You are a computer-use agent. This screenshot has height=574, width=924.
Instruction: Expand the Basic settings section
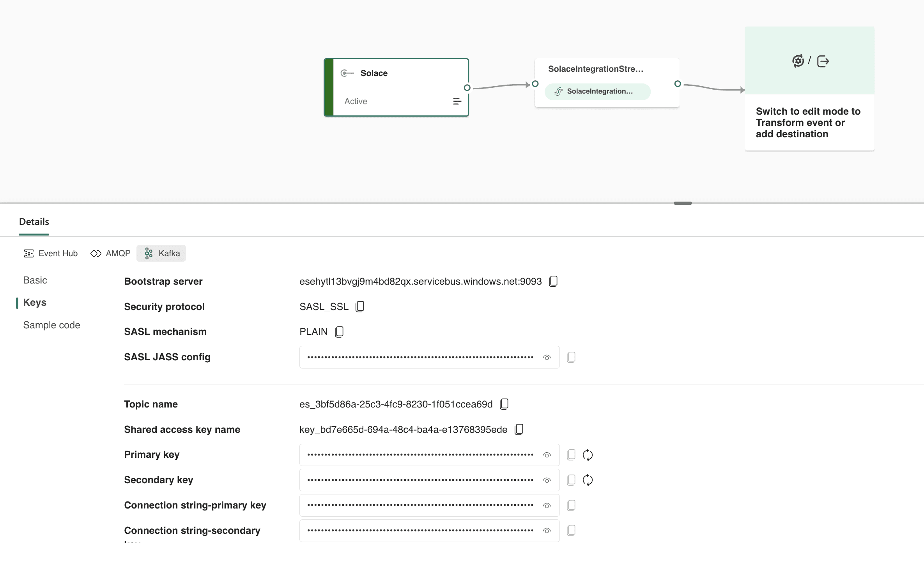pyautogui.click(x=34, y=280)
